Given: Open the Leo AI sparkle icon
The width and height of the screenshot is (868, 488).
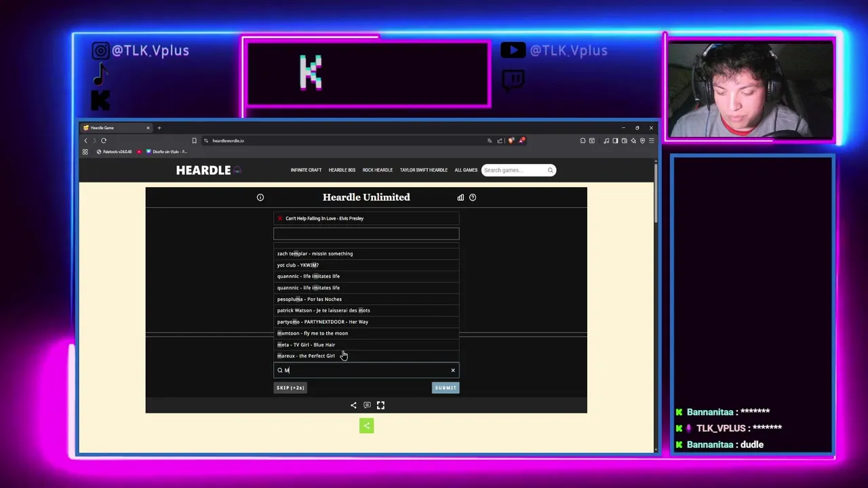Looking at the screenshot, I should 633,140.
